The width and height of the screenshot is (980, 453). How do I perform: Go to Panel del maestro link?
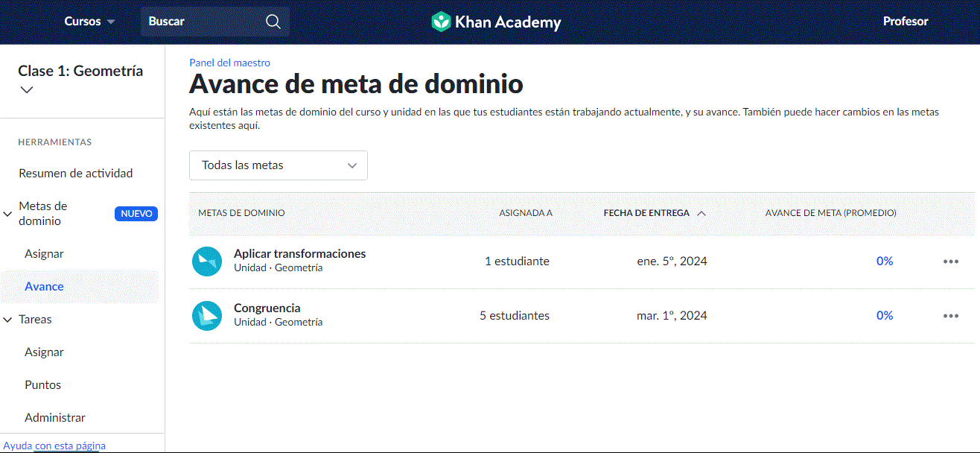pyautogui.click(x=229, y=63)
